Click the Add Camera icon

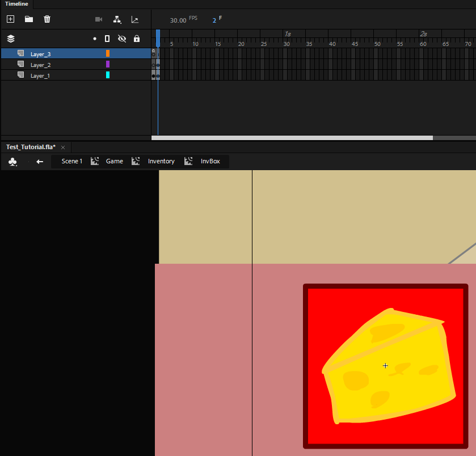coord(99,19)
